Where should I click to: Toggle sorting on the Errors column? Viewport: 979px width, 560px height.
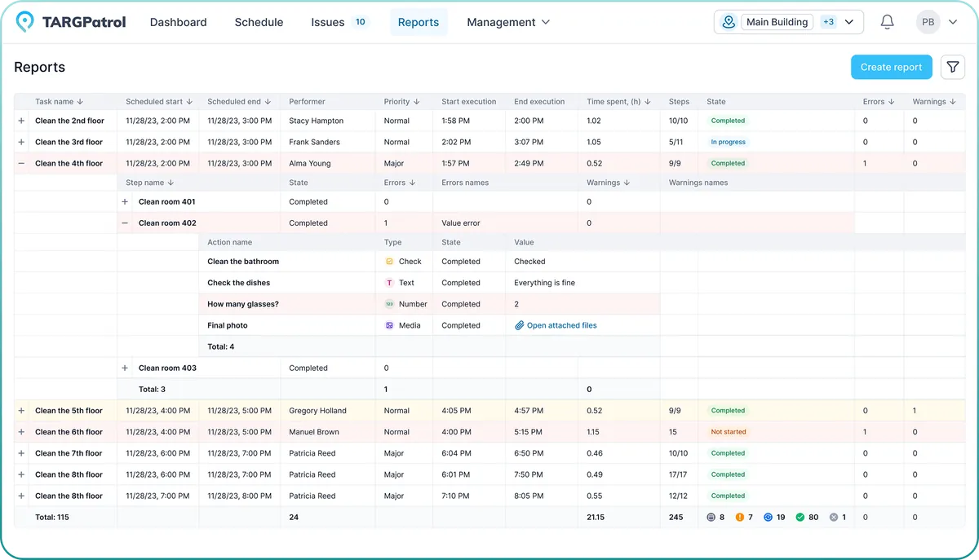tap(893, 101)
